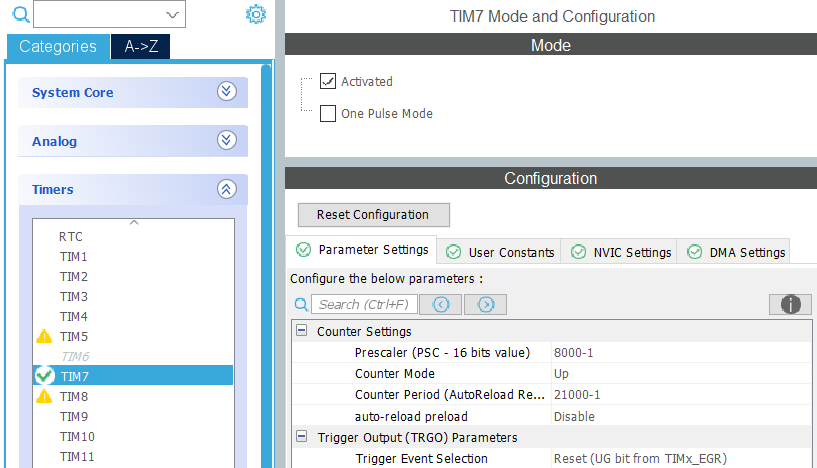Expand the Analog category

226,140
